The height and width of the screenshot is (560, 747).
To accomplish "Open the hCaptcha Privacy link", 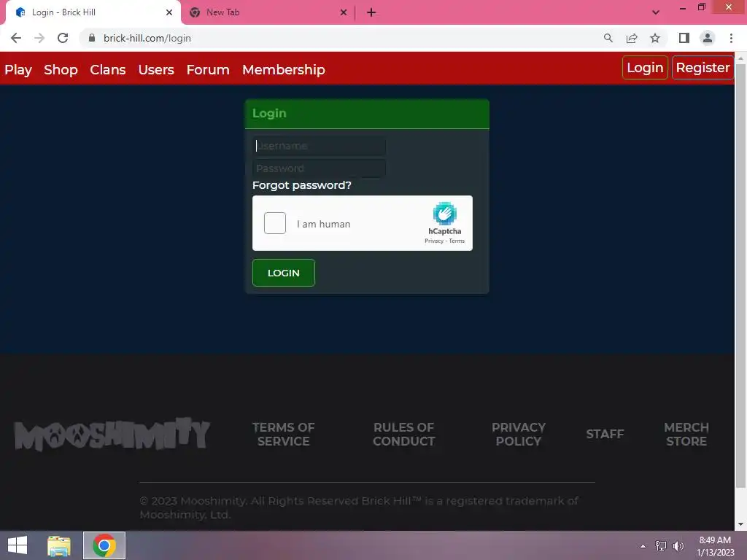I will pos(433,241).
